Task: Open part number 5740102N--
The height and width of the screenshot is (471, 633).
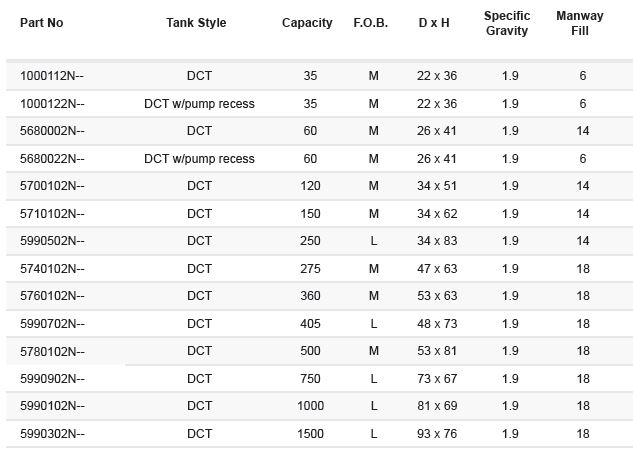Action: click(x=52, y=268)
